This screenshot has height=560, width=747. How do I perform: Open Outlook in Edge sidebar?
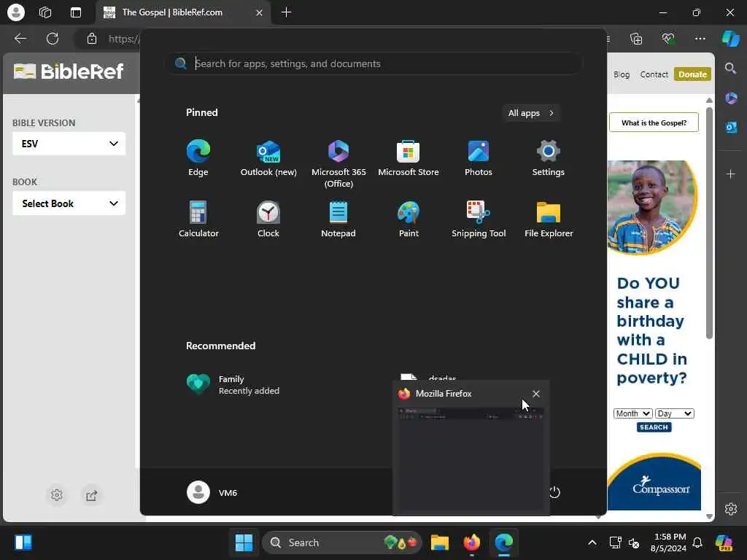pos(731,128)
